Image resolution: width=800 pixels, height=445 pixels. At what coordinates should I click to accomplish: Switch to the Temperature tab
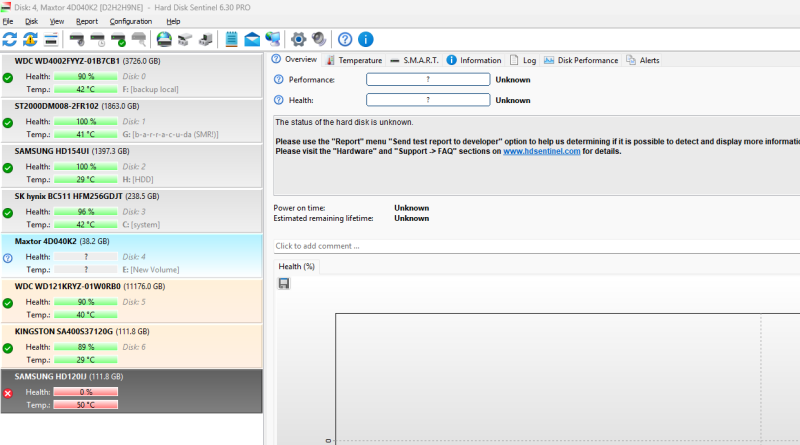pyautogui.click(x=354, y=60)
